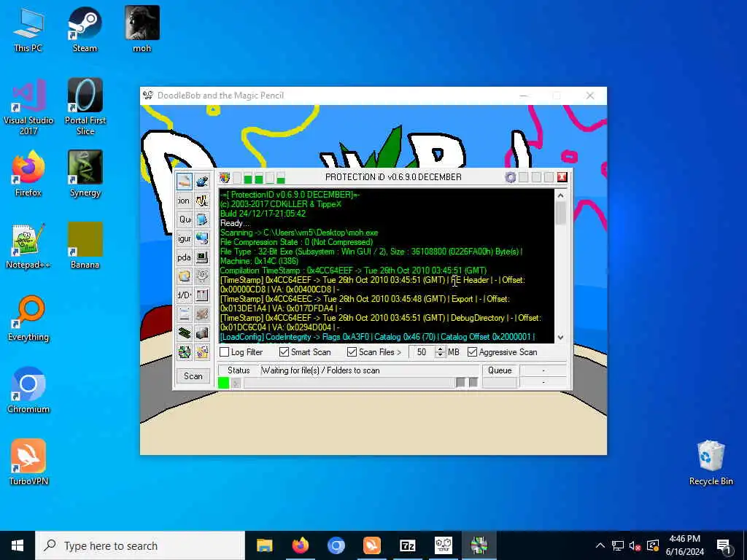Uncheck the Aggressive Scan checkbox
Image resolution: width=747 pixels, height=560 pixels.
pos(472,352)
